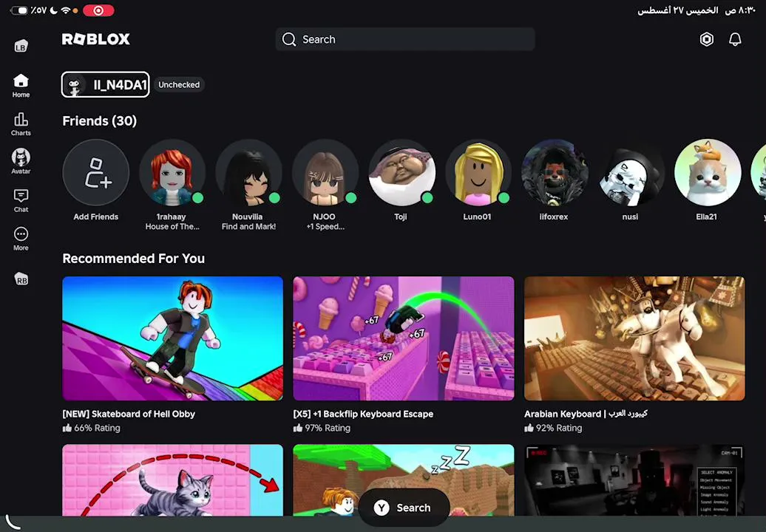Screen dimensions: 766x532
Task: Open the dark security camera game thumbnail
Action: pyautogui.click(x=634, y=480)
